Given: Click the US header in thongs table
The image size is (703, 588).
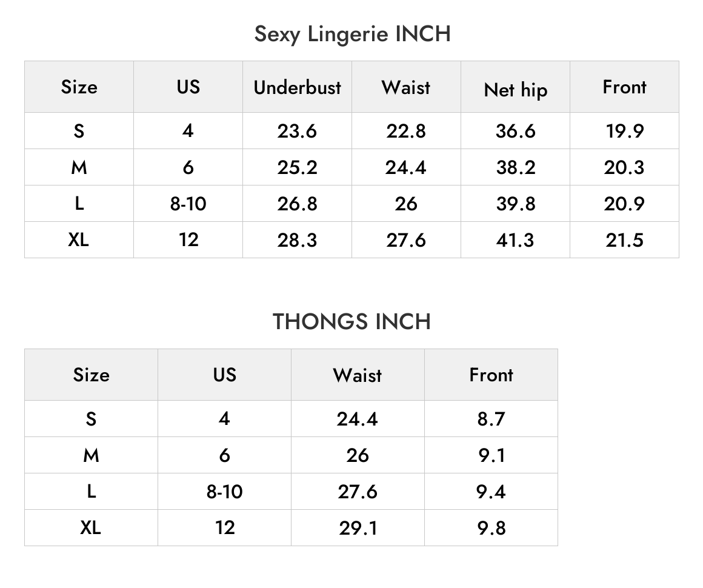Looking at the screenshot, I should [x=225, y=375].
